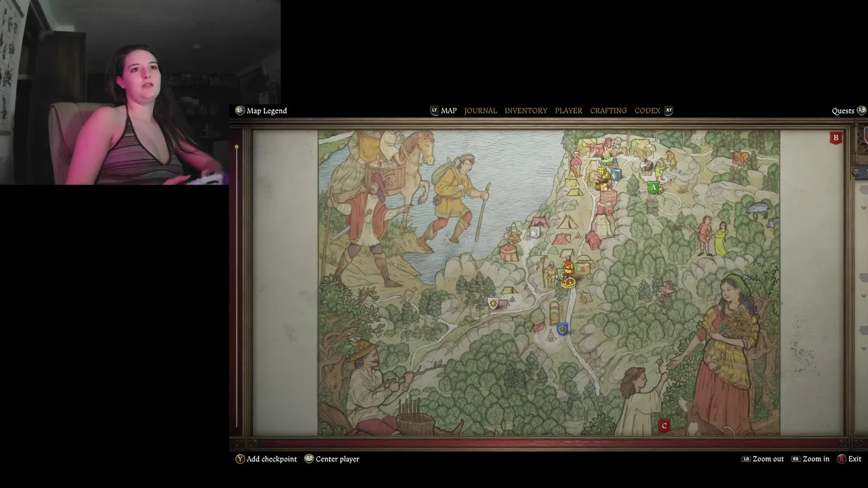Viewport: 868px width, 488px height.
Task: Click the LT bumper icon beside Map
Action: [x=434, y=110]
